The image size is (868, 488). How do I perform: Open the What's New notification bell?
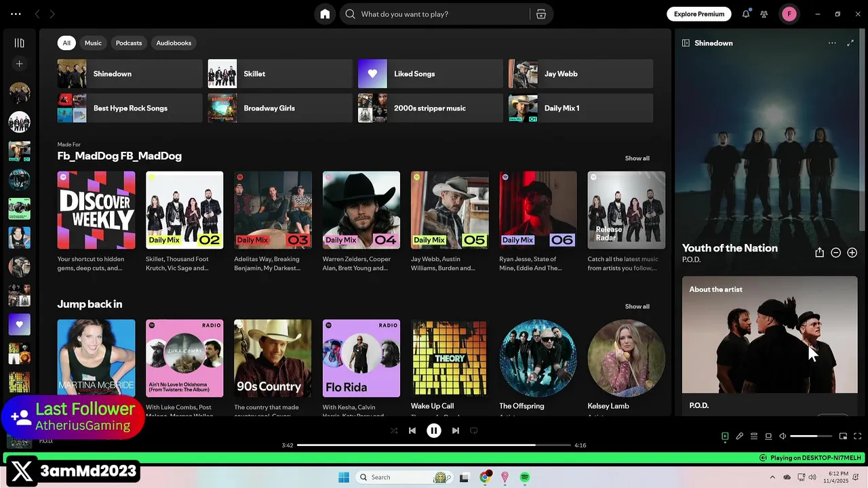(746, 14)
